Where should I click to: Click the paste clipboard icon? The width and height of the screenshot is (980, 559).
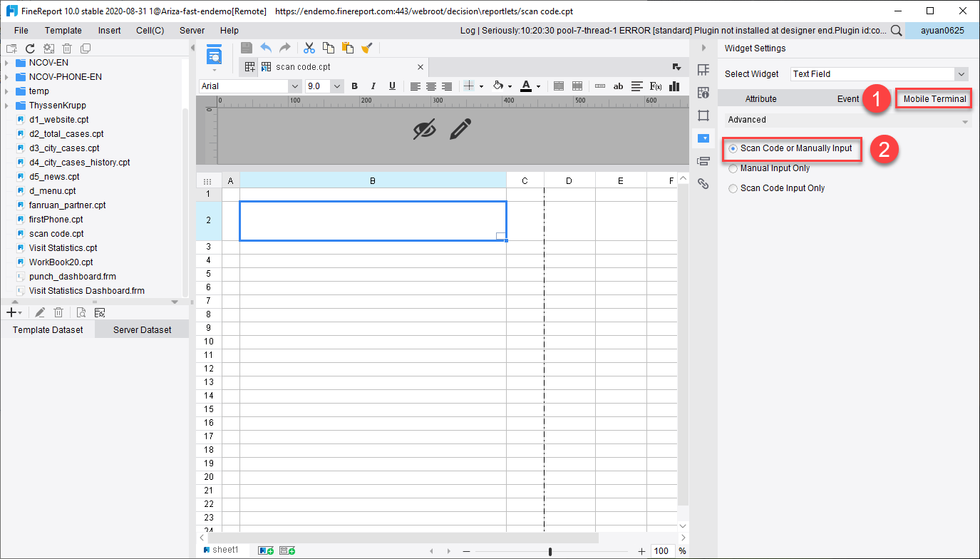[348, 48]
